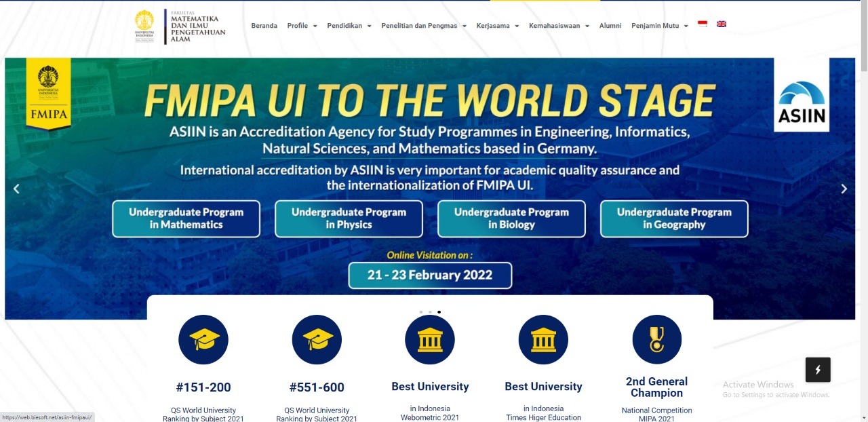
Task: Click medal icon above 2nd General Champion
Action: pyautogui.click(x=657, y=339)
